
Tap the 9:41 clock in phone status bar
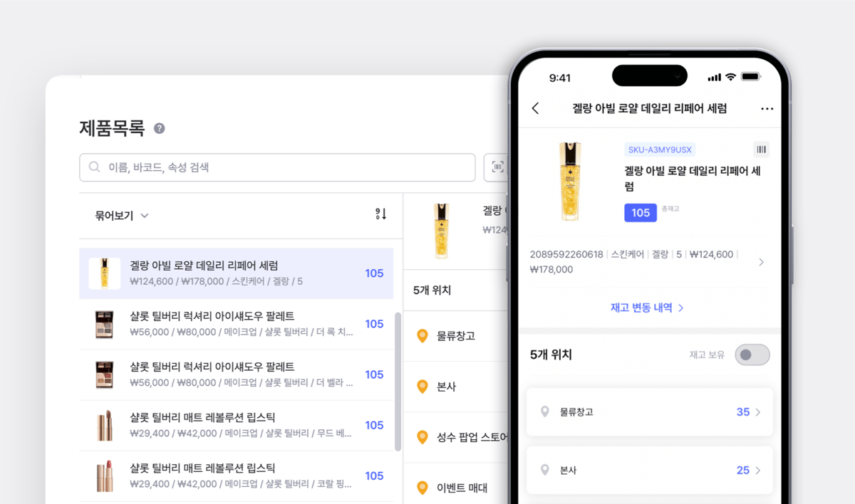point(561,77)
